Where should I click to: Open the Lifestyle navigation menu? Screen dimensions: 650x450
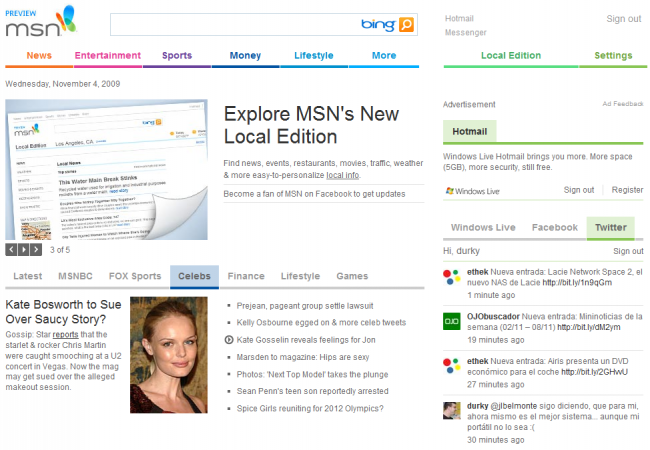pos(314,56)
